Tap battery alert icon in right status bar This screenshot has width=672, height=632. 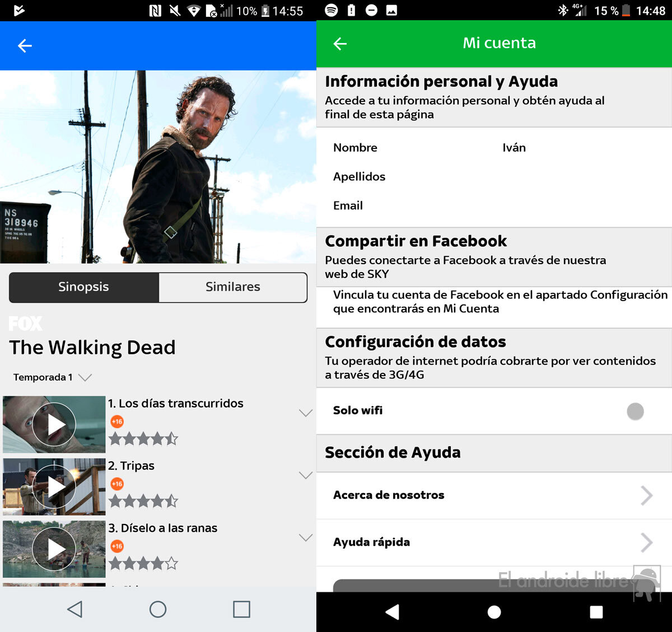[351, 10]
